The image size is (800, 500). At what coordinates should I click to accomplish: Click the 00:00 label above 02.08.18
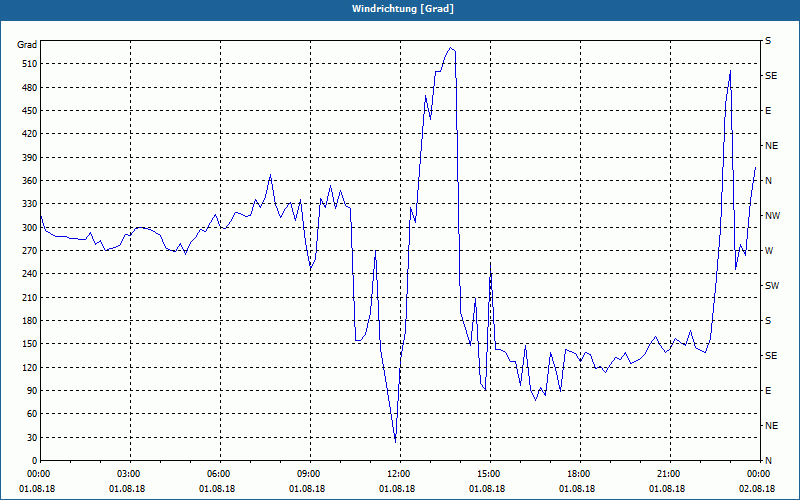759,474
